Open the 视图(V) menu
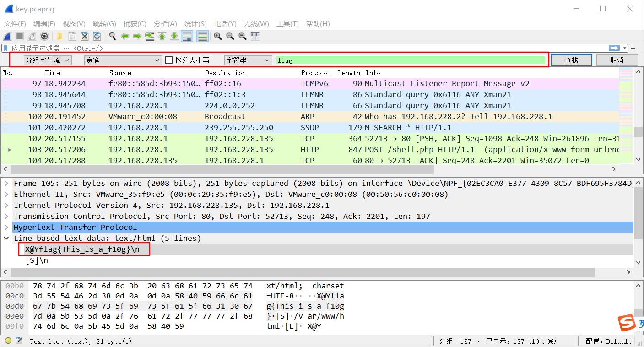The image size is (644, 347). (x=74, y=24)
